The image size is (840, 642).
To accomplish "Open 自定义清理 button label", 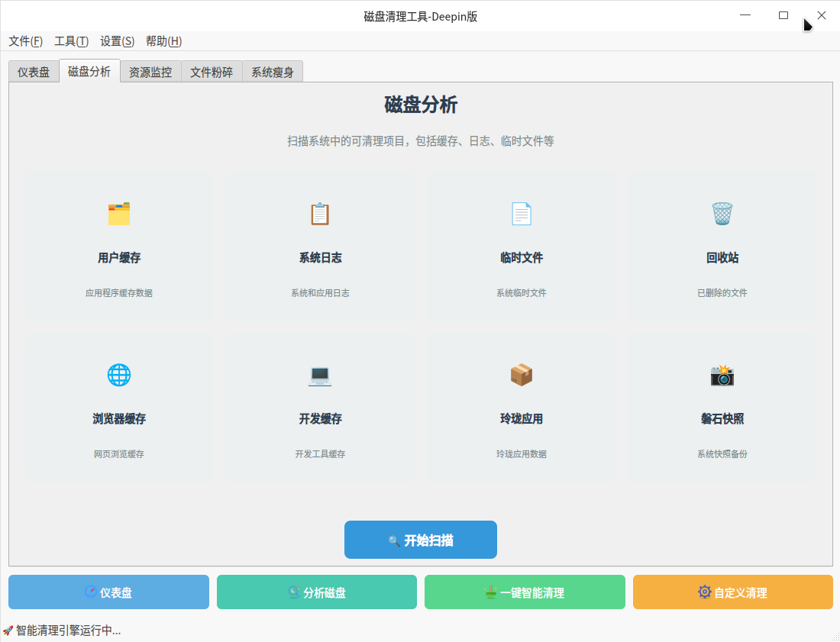I will 741,592.
